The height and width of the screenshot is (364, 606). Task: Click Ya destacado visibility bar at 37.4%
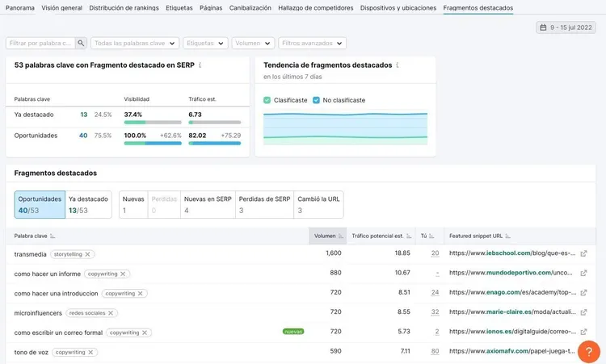(x=153, y=123)
